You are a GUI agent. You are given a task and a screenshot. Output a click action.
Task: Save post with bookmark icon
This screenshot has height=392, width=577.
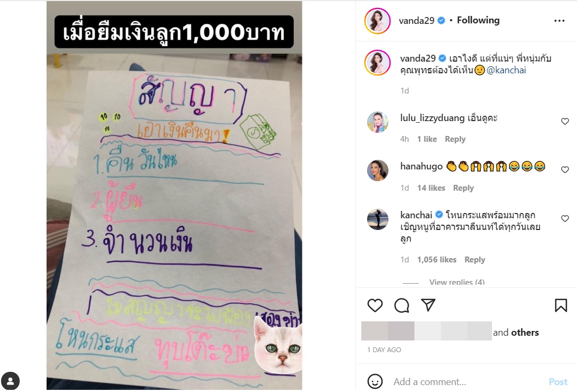561,305
